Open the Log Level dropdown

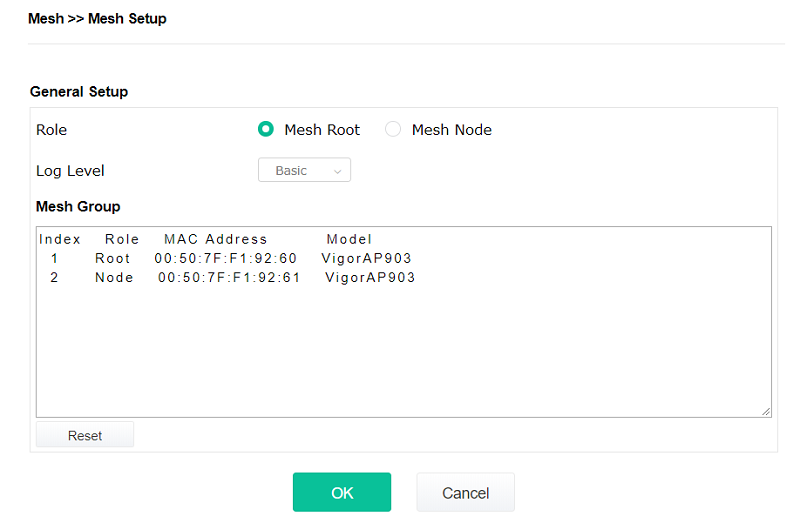pos(304,170)
